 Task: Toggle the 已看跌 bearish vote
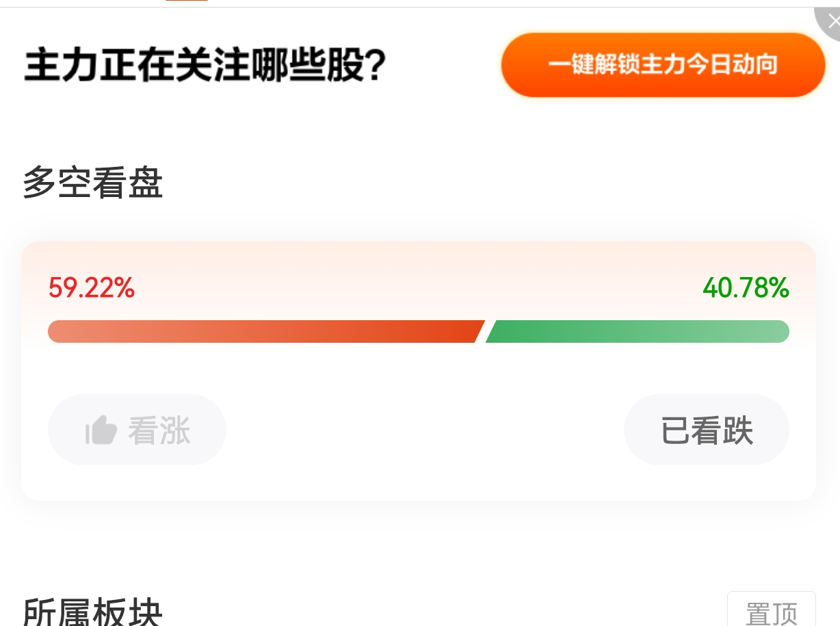point(707,430)
